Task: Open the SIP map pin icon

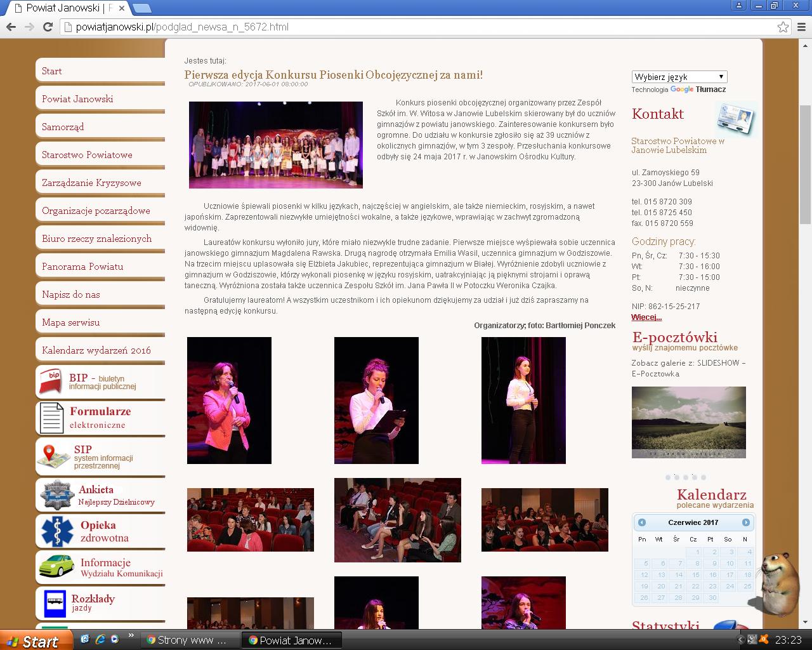Action: click(53, 456)
